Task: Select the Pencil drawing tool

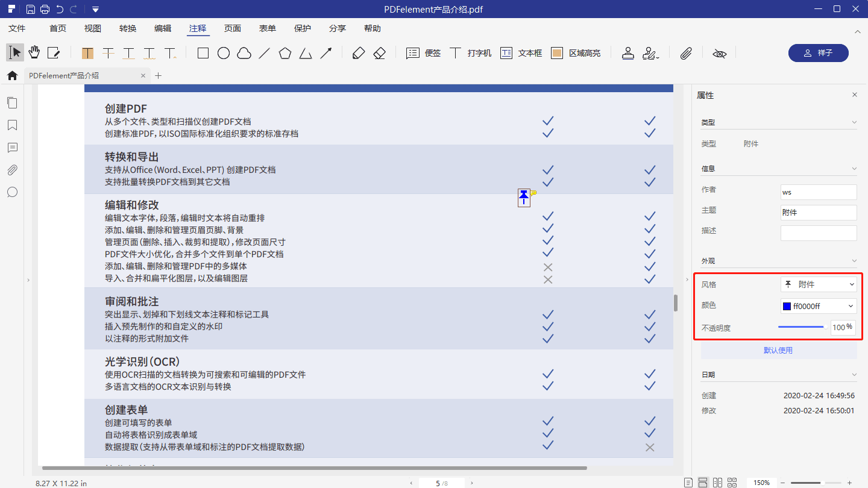Action: click(358, 53)
